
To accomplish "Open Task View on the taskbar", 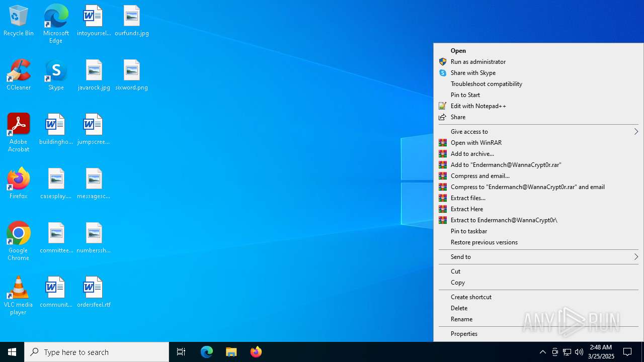I will coord(181,352).
